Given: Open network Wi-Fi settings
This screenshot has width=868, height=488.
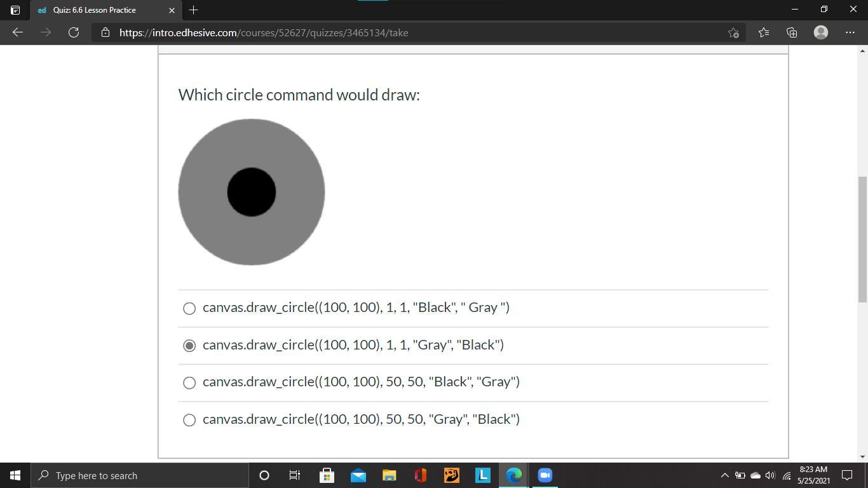Looking at the screenshot, I should pos(787,475).
